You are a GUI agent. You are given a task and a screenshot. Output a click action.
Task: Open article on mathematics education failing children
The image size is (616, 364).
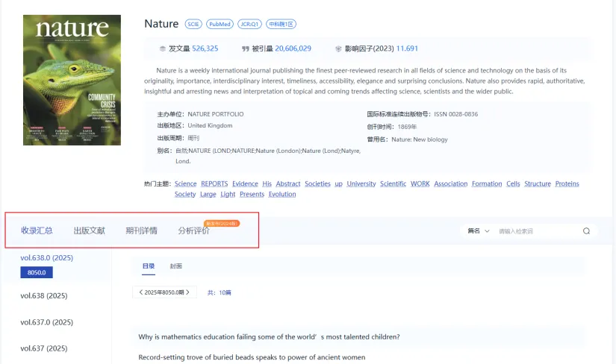[x=269, y=337]
